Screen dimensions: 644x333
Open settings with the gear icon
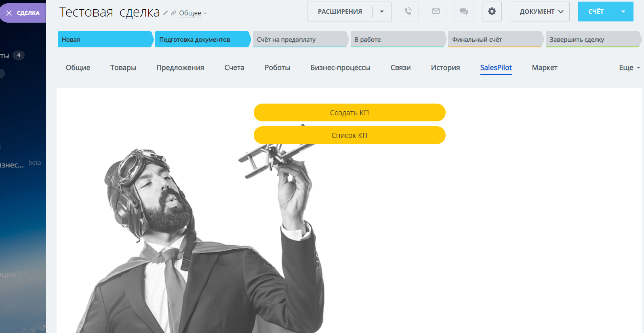[x=492, y=11]
